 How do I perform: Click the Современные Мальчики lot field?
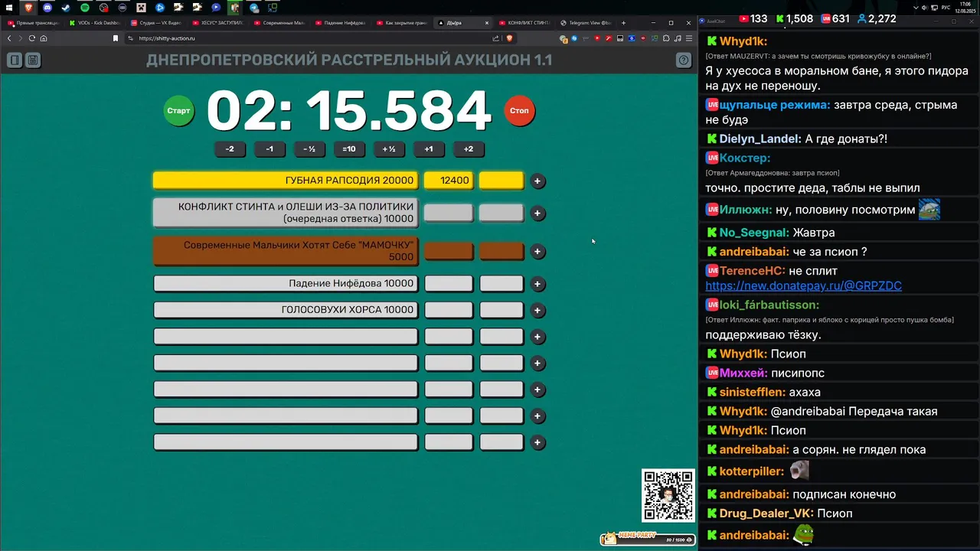click(286, 251)
